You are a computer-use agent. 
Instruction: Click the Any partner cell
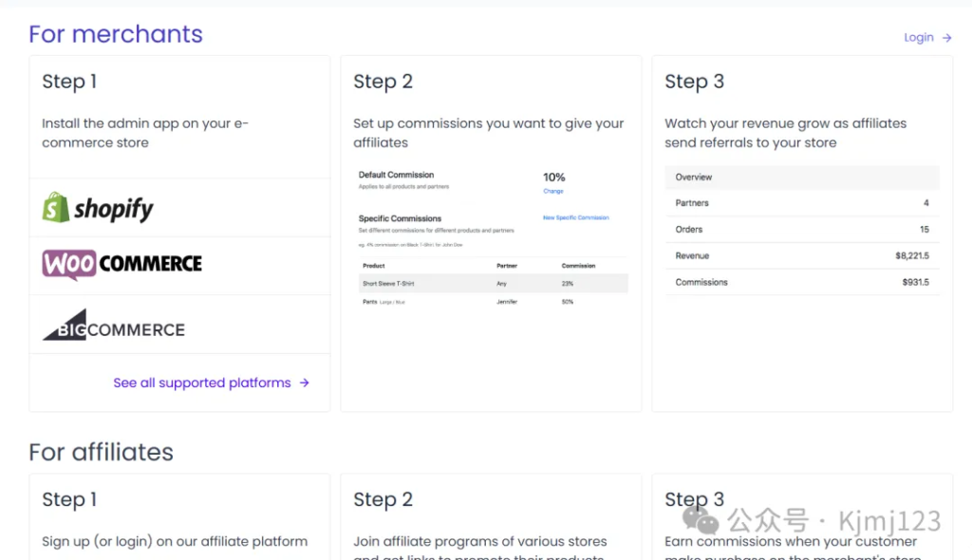501,284
